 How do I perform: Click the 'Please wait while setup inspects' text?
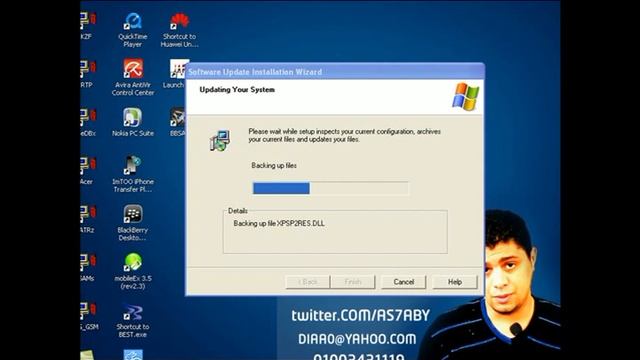(x=344, y=136)
